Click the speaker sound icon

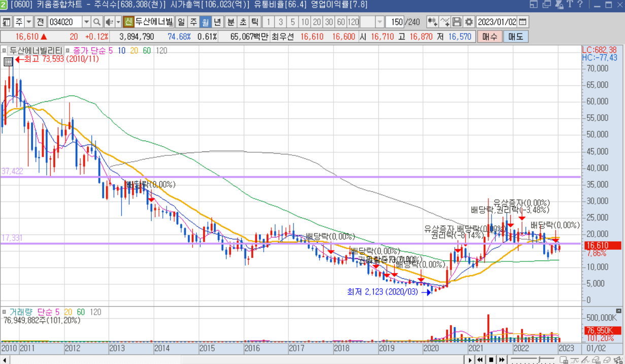click(109, 22)
